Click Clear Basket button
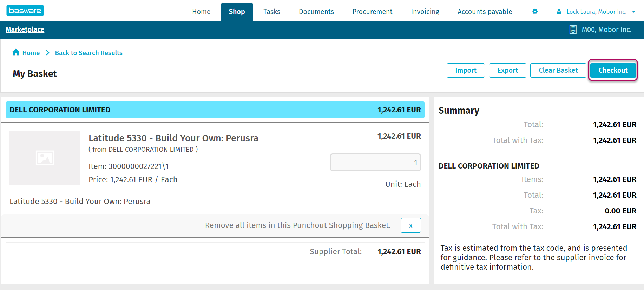Image resolution: width=644 pixels, height=290 pixels. coord(558,70)
